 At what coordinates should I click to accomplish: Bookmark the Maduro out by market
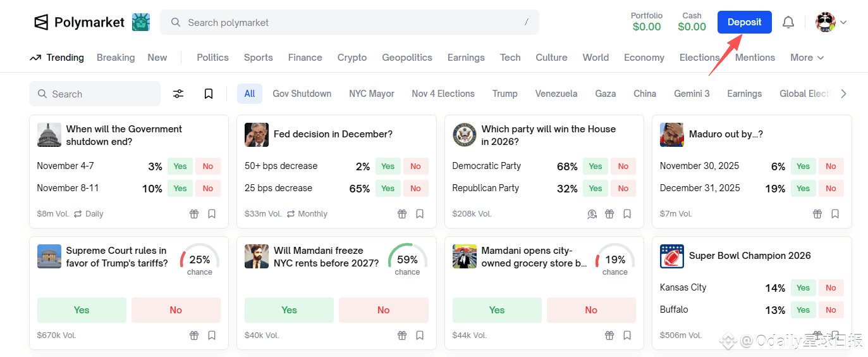pyautogui.click(x=835, y=214)
